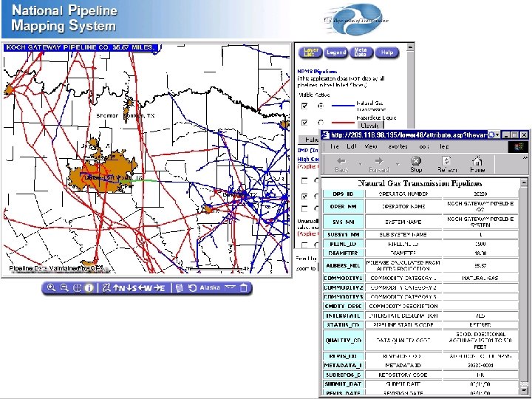
Task: Click layer panel scrollbar up arrow
Action: coord(410,47)
